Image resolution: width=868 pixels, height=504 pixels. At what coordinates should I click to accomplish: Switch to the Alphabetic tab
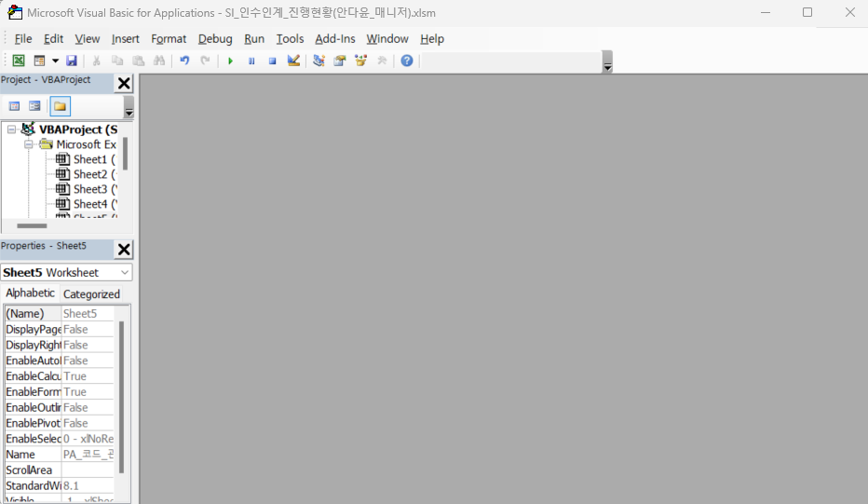[30, 293]
